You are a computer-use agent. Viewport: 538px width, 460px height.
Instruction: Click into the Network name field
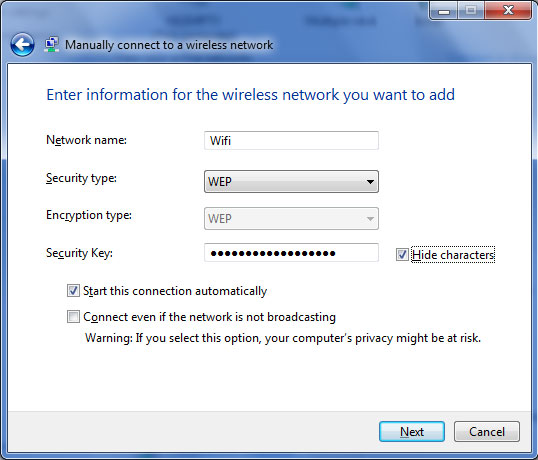click(x=291, y=140)
